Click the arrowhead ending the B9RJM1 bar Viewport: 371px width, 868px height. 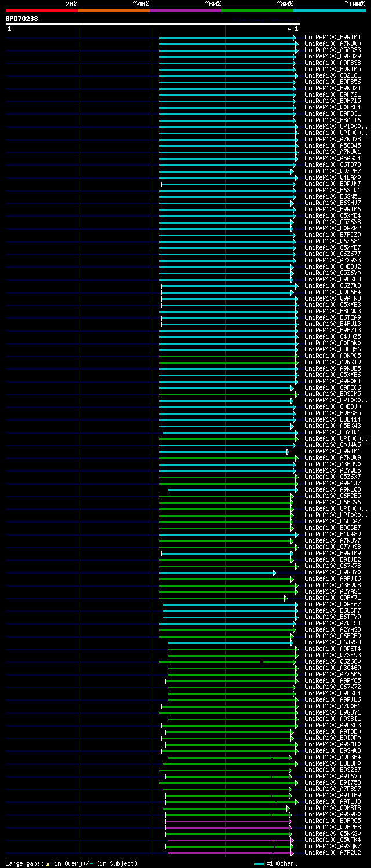click(288, 452)
